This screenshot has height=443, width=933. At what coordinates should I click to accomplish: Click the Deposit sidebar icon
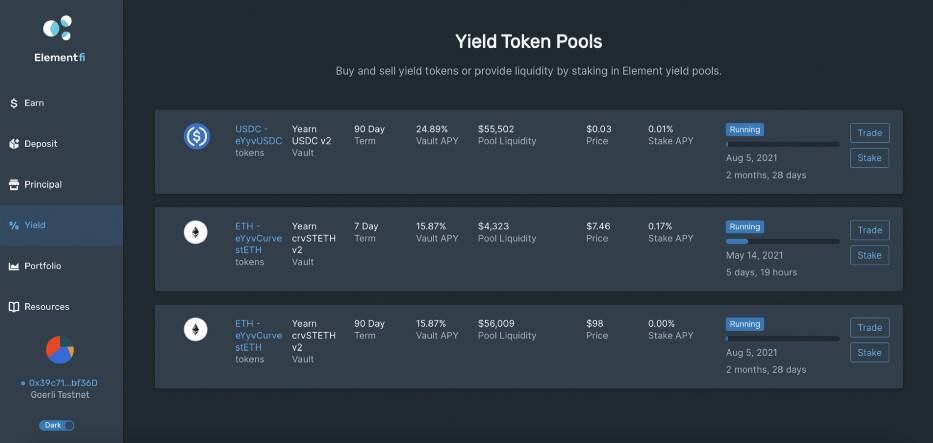coord(14,144)
